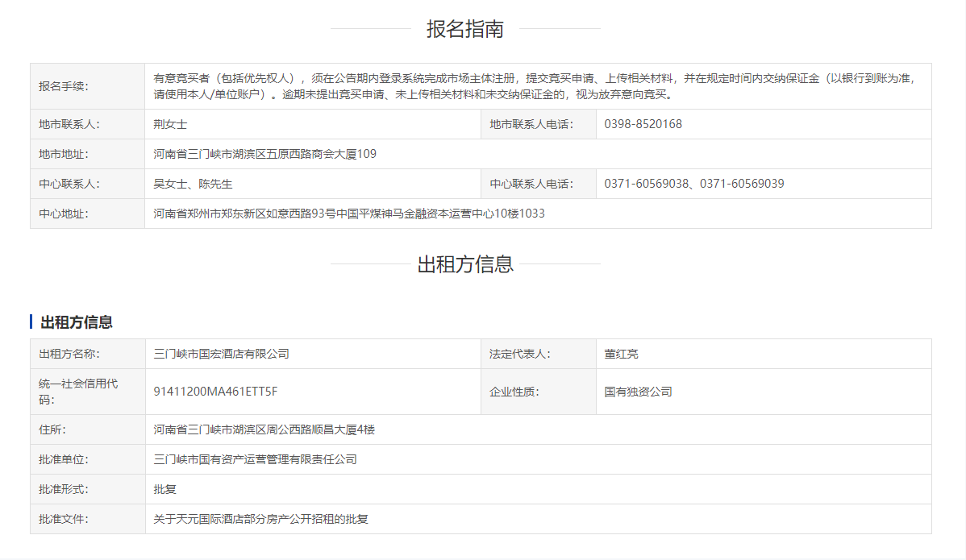Click the lessor name 三门峡市国宏酒店有限公司
This screenshot has width=966, height=560.
[x=221, y=354]
